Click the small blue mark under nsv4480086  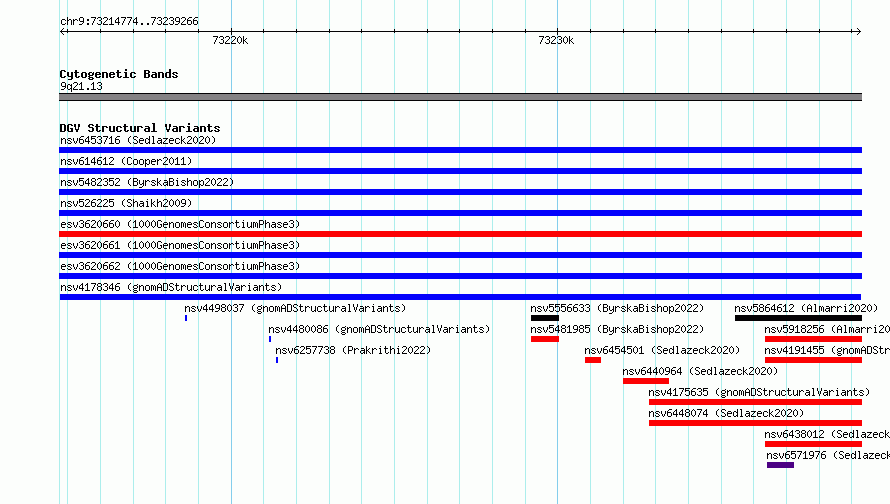tap(270, 339)
